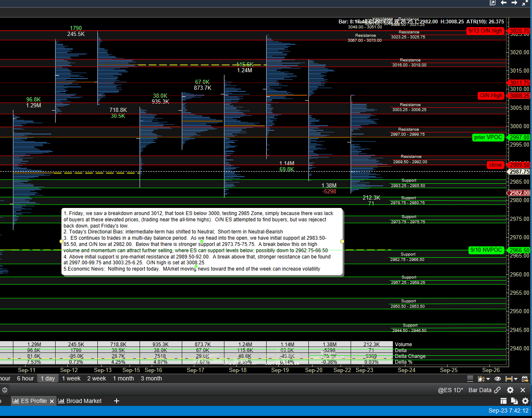532x418 pixels.
Task: Click the 'Support 2973.75 - 2975.75' label
Action: point(408,219)
